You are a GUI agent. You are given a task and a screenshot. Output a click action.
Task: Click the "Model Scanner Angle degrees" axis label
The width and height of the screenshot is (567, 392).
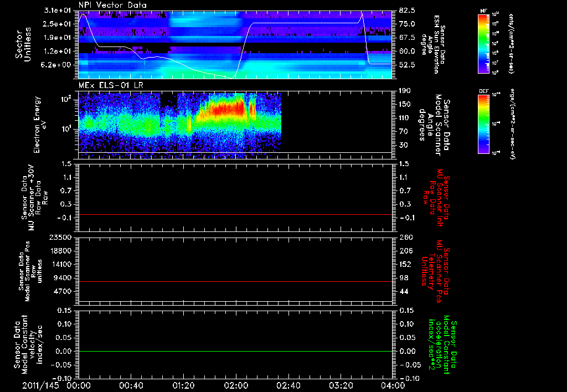tap(434, 125)
